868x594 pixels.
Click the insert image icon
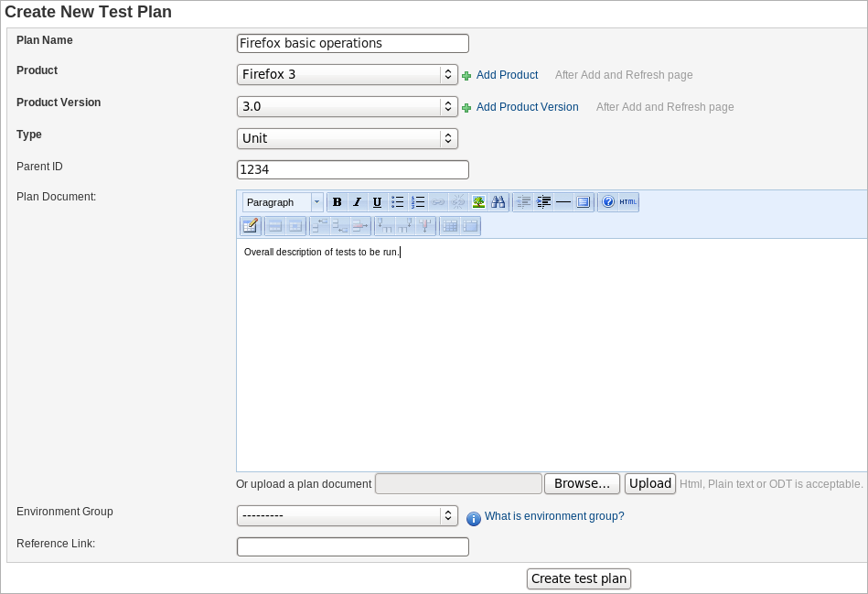tap(478, 202)
